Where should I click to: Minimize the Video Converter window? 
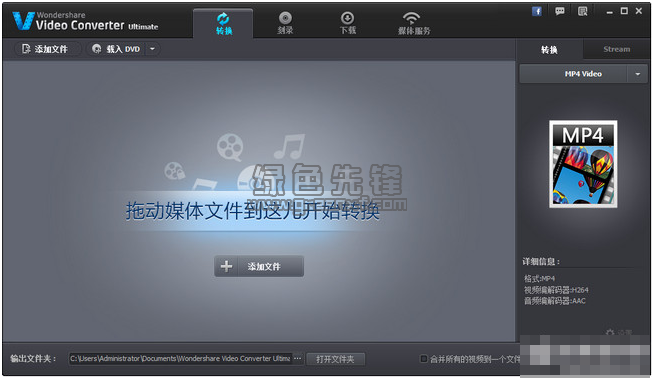pos(609,12)
